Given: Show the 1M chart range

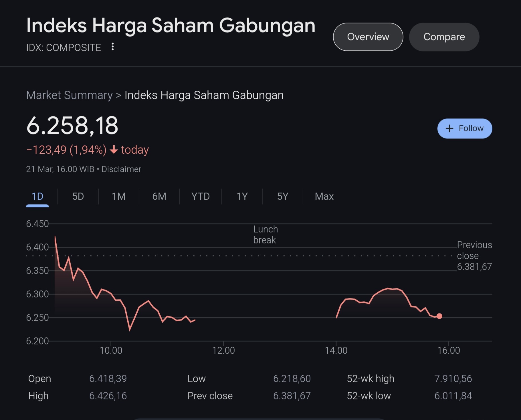Looking at the screenshot, I should pyautogui.click(x=118, y=197).
